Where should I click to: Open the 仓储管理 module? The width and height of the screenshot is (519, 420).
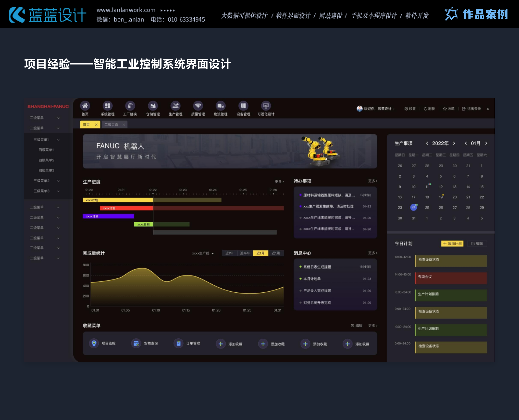[x=153, y=109]
